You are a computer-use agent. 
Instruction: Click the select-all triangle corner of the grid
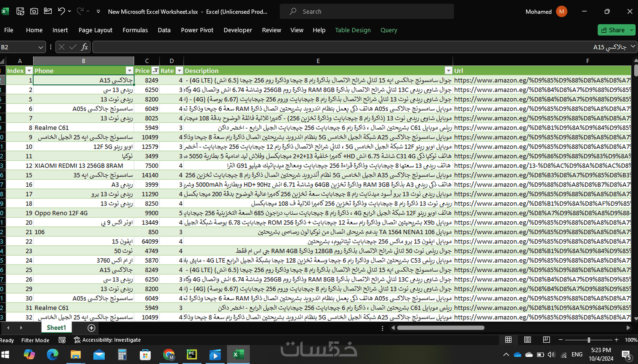[3, 61]
